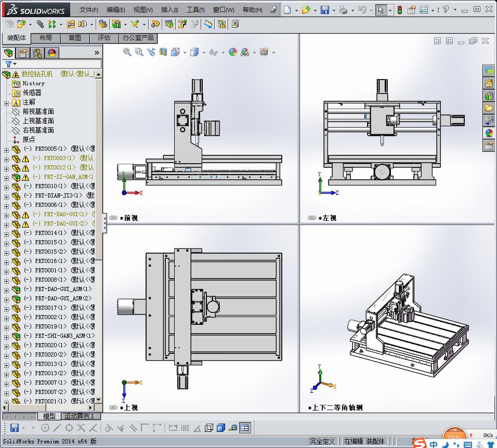Screen dimensions: 497x448
Task: Click the Rebuild traffic light icon
Action: tap(399, 10)
